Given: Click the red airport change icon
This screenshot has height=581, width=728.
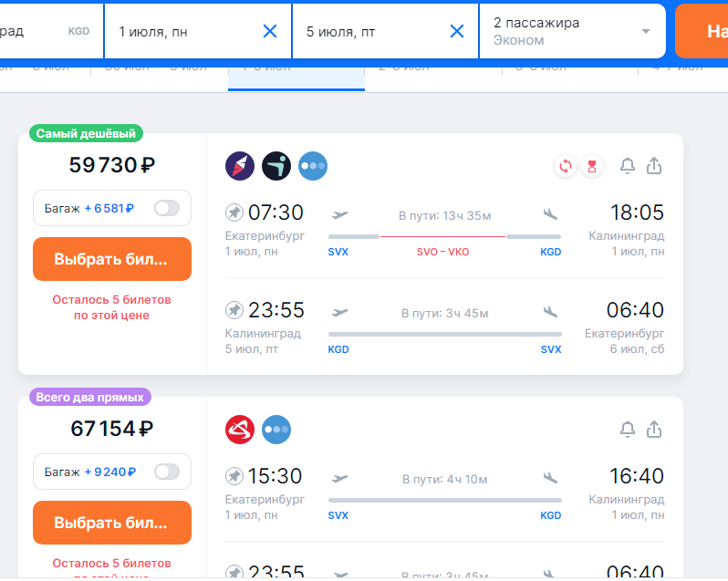Looking at the screenshot, I should coord(566,166).
